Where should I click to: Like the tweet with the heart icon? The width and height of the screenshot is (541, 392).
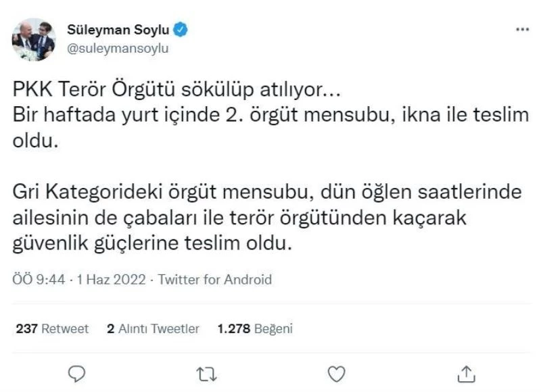[x=336, y=372]
